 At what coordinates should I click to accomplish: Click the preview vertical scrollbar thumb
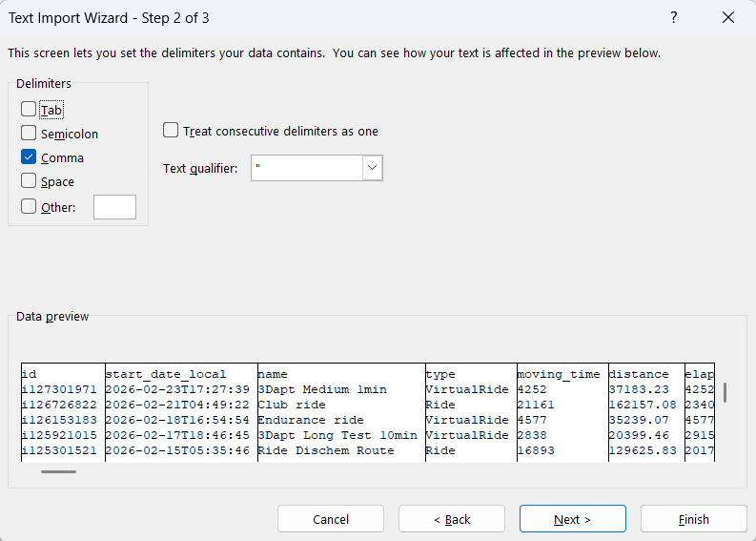tap(725, 393)
